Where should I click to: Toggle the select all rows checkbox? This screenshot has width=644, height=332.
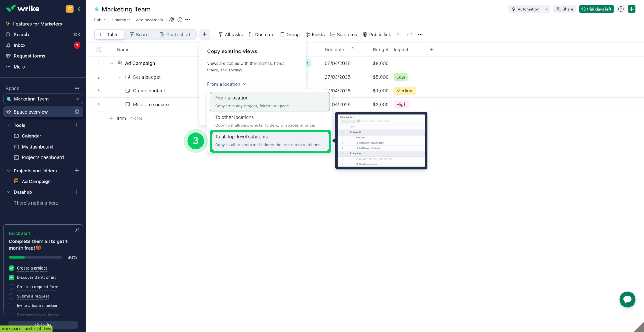(x=99, y=50)
